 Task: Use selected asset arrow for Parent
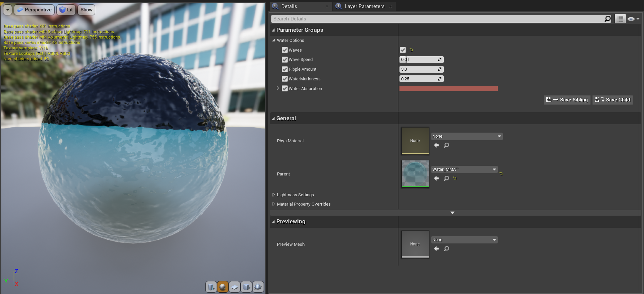tap(436, 178)
